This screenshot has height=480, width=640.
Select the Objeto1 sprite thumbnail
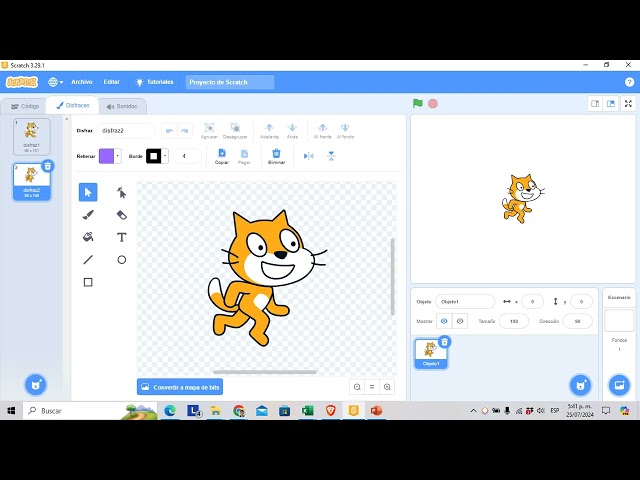click(x=431, y=353)
